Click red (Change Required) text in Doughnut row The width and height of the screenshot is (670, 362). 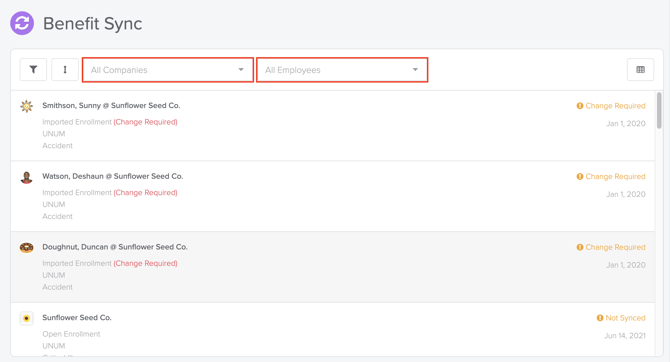145,263
